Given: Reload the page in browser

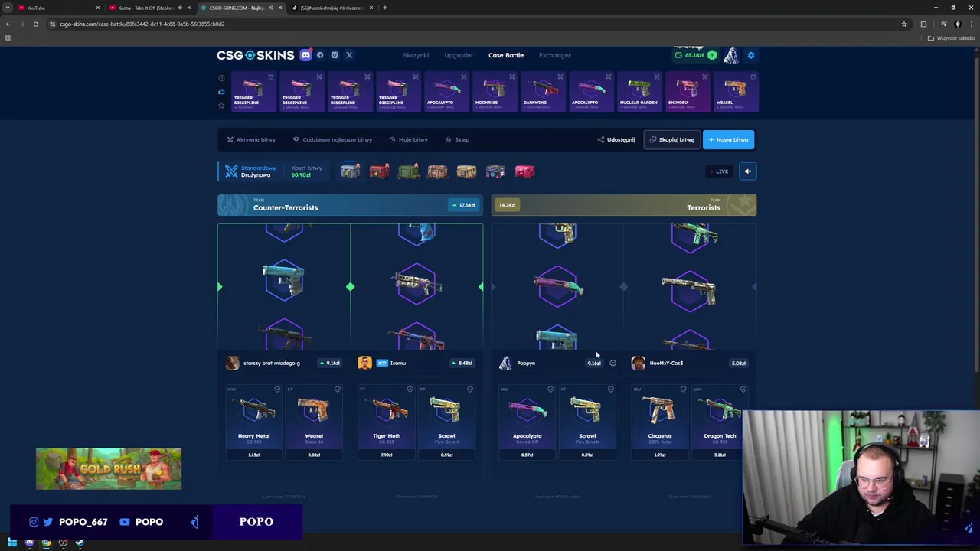Looking at the screenshot, I should coord(36,24).
